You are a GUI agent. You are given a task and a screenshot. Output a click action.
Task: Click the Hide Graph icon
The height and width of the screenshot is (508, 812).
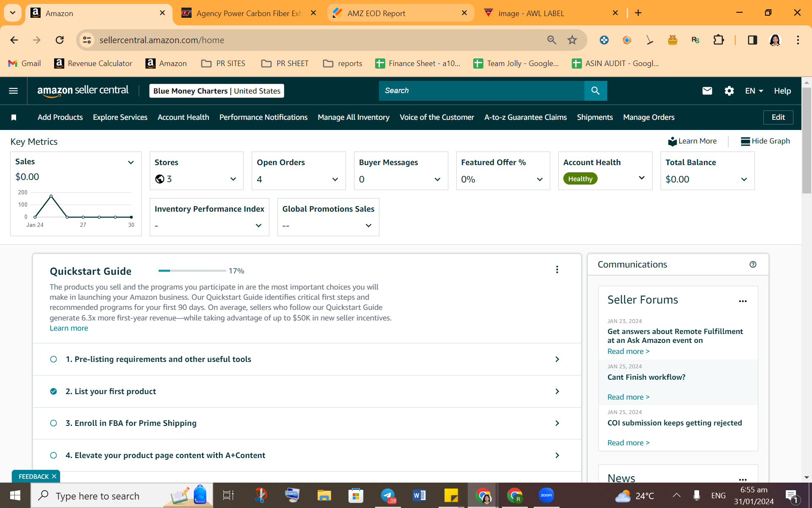click(745, 141)
